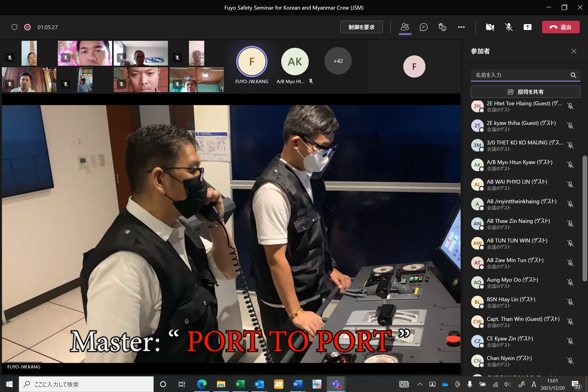
Task: Click the AL avatar of AB WAI PHYO LIN
Action: point(477,184)
